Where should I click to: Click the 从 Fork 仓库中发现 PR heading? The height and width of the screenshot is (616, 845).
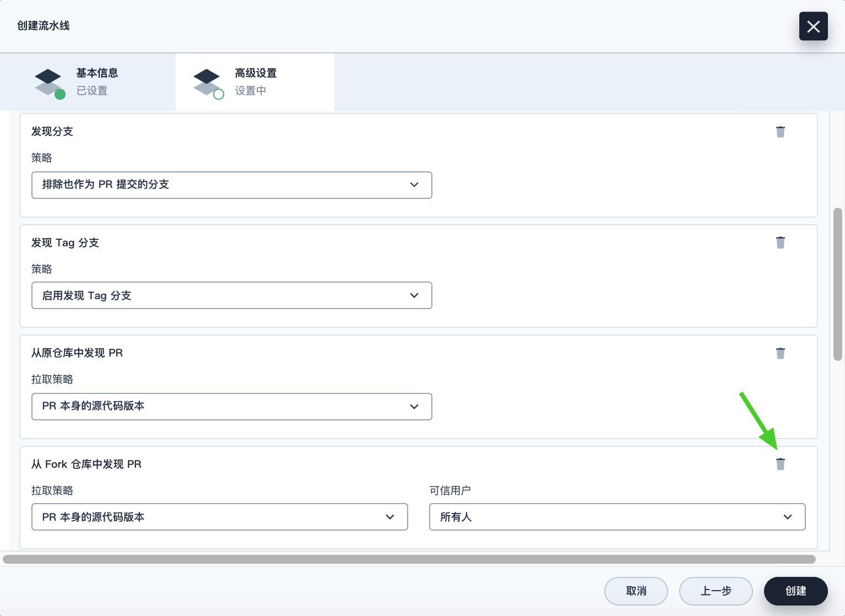pyautogui.click(x=86, y=464)
